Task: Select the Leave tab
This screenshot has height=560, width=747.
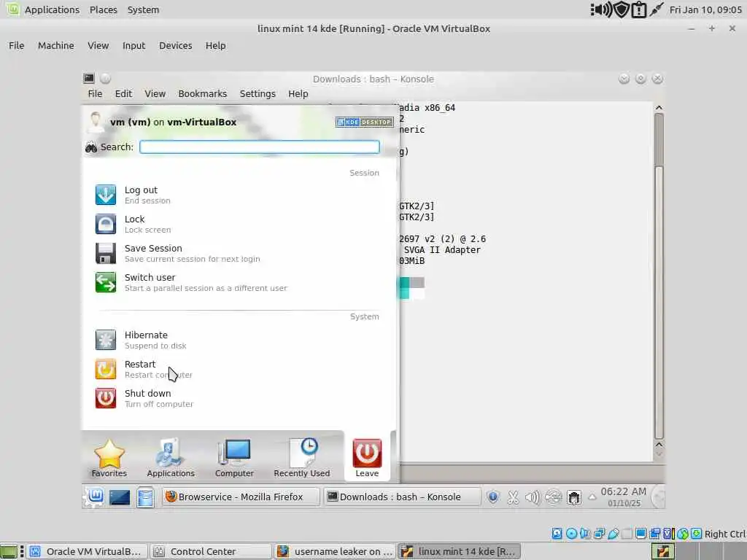Action: pos(367,458)
